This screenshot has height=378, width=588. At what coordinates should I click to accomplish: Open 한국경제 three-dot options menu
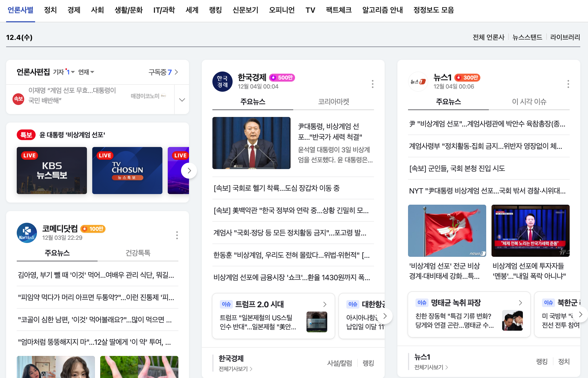click(372, 84)
